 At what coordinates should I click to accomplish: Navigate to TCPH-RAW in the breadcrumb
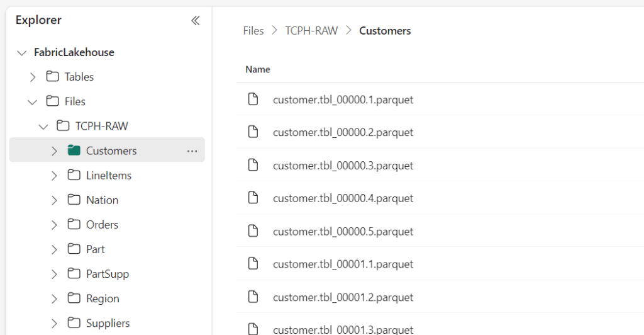click(311, 31)
